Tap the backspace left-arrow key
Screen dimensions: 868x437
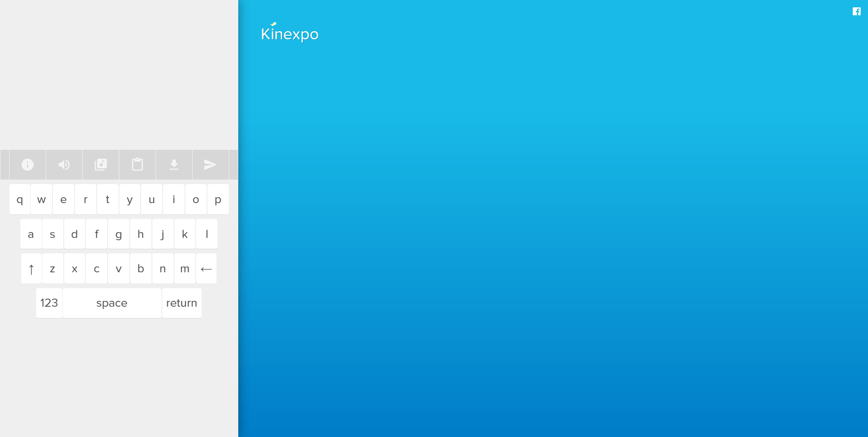click(206, 269)
